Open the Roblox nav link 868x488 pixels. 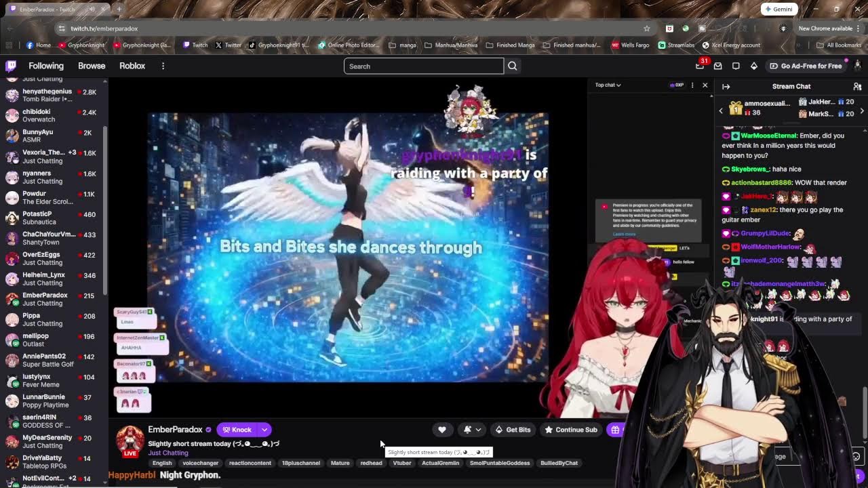[x=132, y=66]
